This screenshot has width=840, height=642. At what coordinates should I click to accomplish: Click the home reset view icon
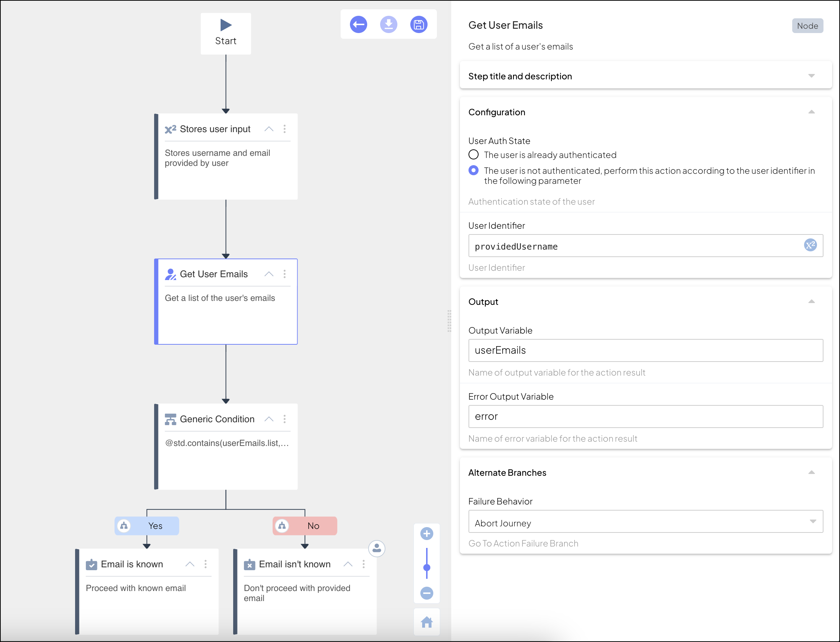[427, 623]
